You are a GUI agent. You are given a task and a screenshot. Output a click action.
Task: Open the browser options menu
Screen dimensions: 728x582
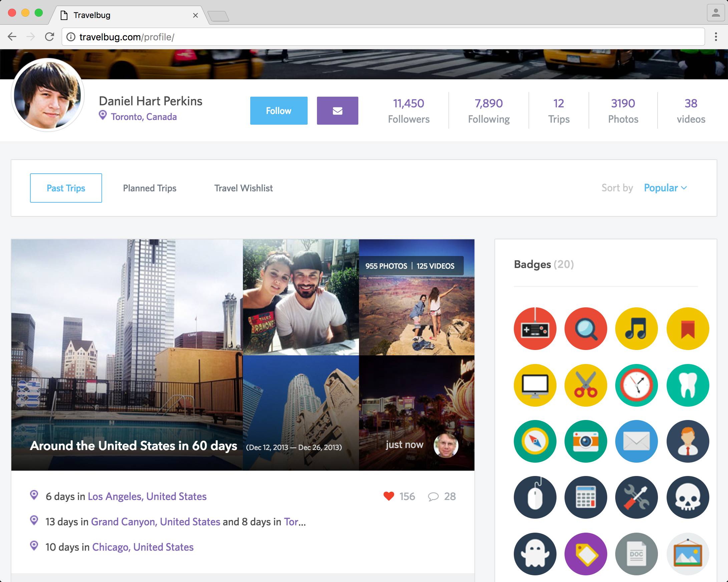tap(717, 37)
